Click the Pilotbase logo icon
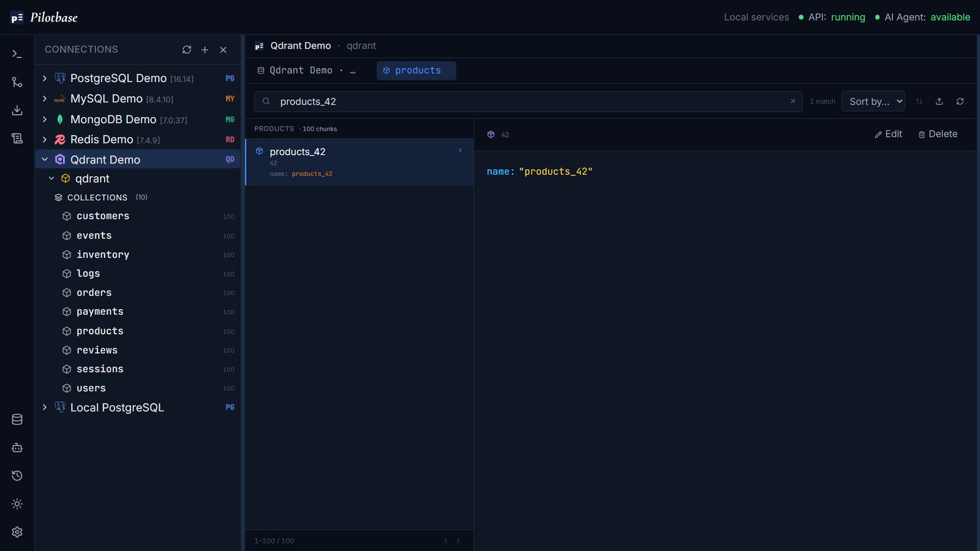Screen dimensions: 980x551 17,18
